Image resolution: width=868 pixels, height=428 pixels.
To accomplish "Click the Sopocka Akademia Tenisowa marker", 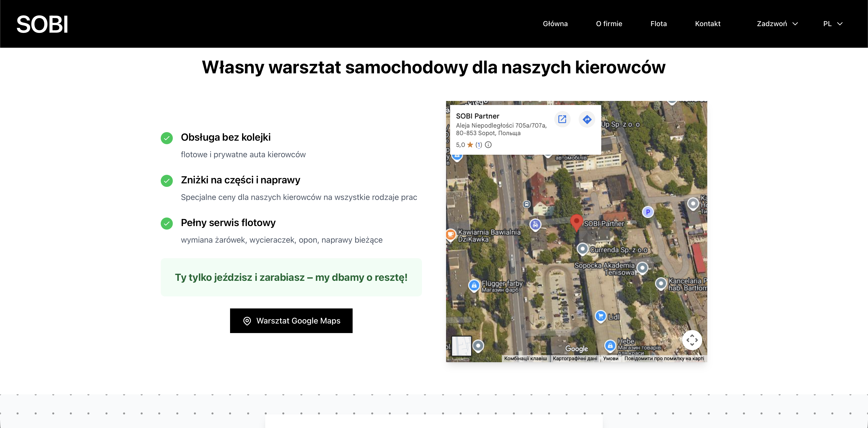I will [642, 268].
